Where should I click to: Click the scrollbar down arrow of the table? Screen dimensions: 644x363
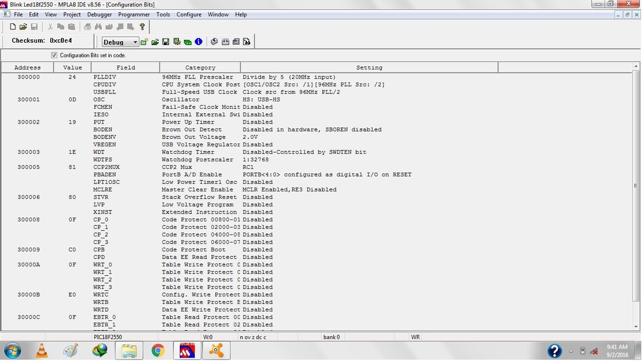636,327
